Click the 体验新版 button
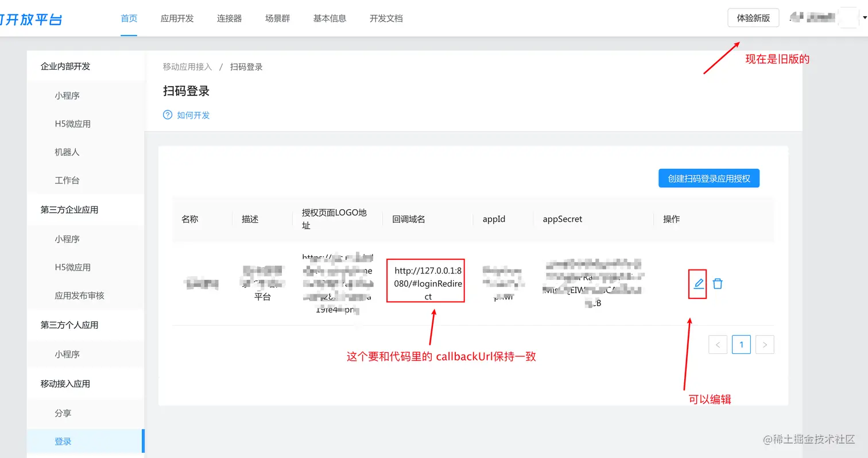Image resolution: width=868 pixels, height=458 pixels. point(753,18)
